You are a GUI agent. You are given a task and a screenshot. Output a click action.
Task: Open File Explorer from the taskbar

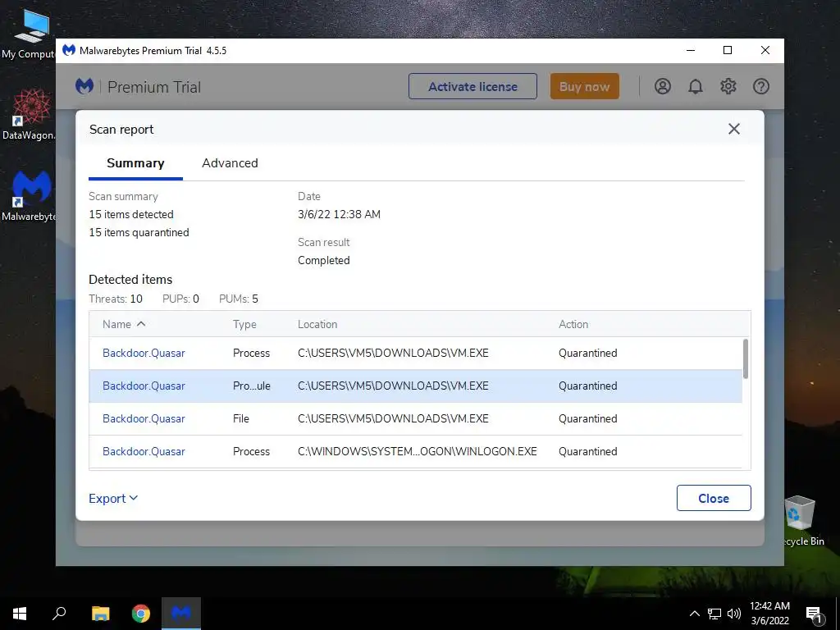tap(100, 614)
